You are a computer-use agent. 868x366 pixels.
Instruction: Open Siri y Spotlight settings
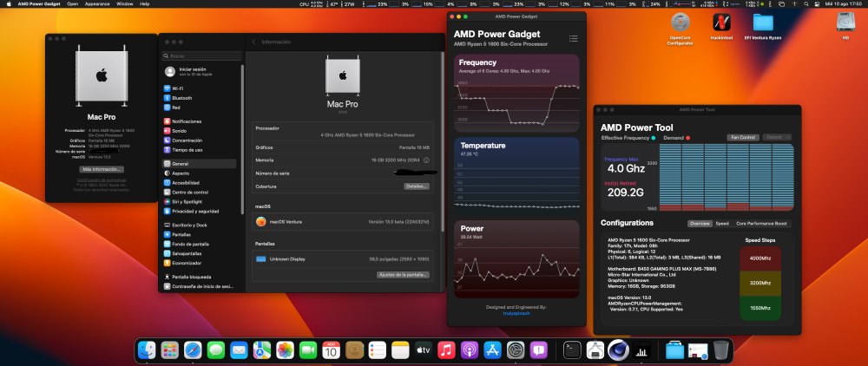tap(200, 202)
